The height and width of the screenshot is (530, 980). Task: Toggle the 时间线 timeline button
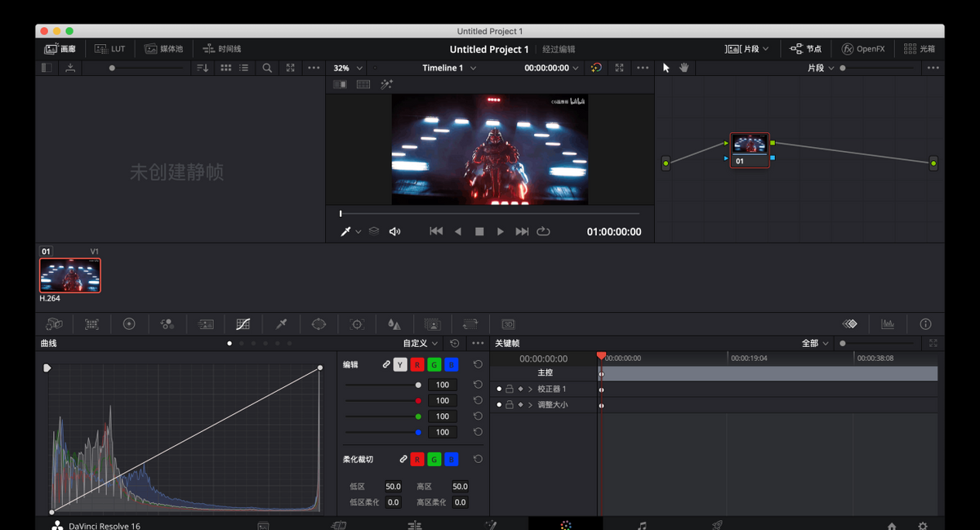click(222, 49)
